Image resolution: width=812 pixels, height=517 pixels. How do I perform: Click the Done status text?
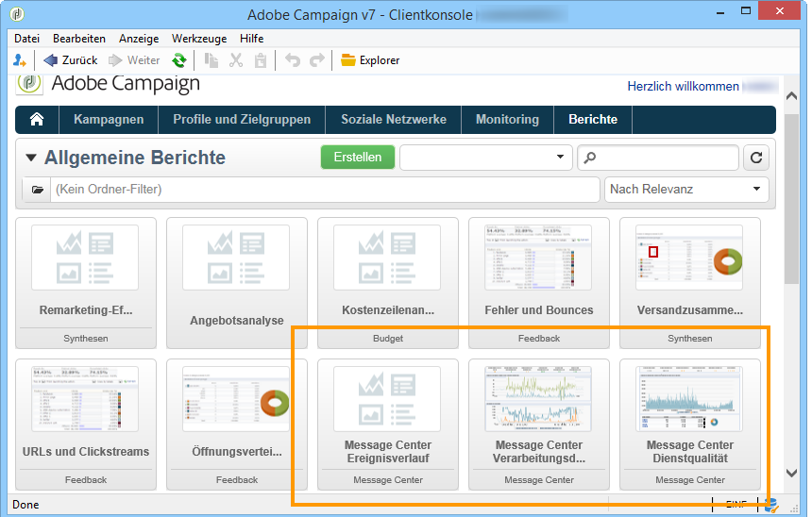pyautogui.click(x=25, y=505)
